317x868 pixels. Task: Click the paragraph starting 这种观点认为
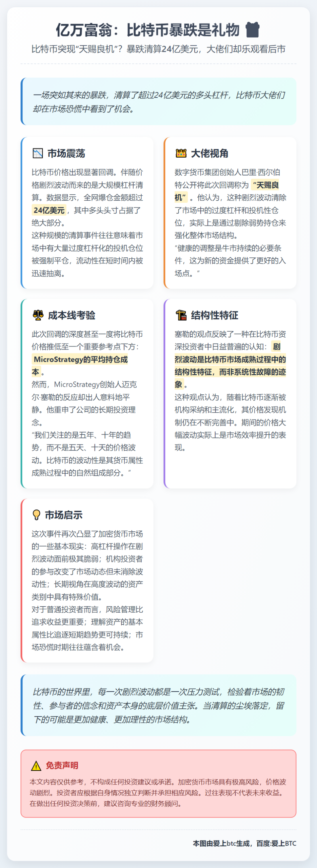point(230,422)
